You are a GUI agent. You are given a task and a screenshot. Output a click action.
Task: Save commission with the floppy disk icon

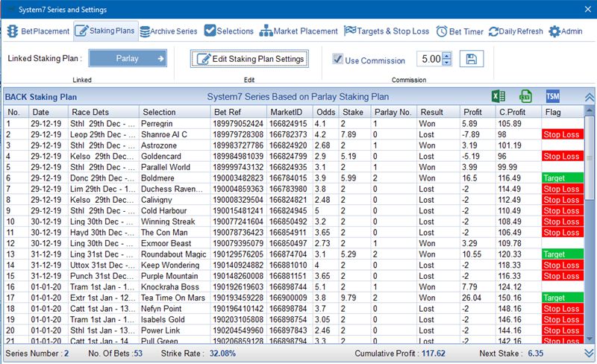[x=472, y=59]
